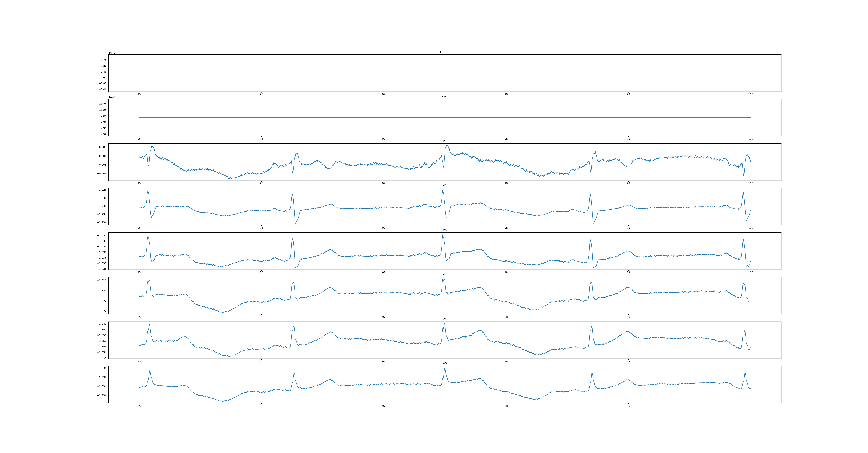Click the −0.803 tick label on V1 axis

click(x=102, y=147)
